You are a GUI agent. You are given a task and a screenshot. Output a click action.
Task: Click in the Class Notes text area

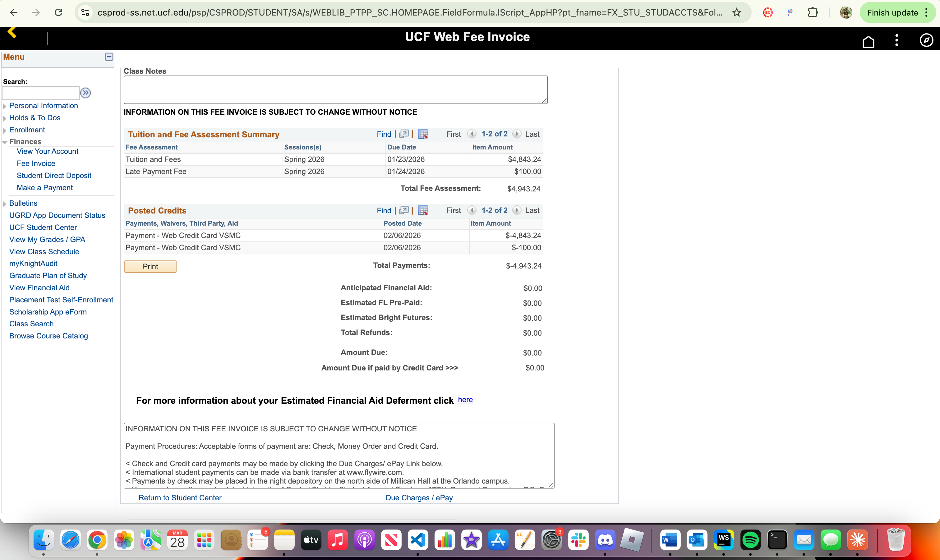(x=335, y=90)
